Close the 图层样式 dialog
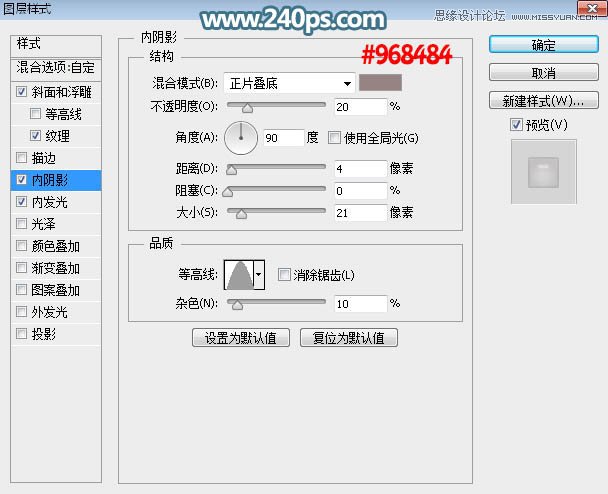Screen dimensions: 608x494 pyautogui.click(x=592, y=9)
